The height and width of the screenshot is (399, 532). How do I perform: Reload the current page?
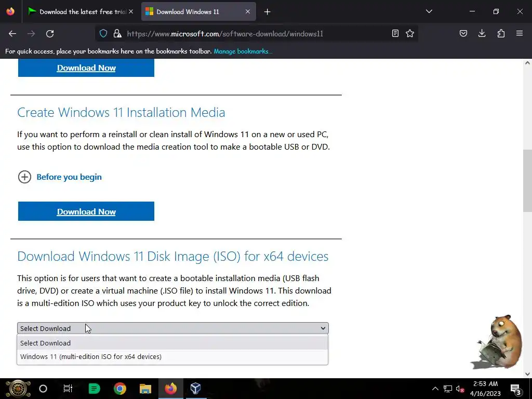(x=50, y=34)
